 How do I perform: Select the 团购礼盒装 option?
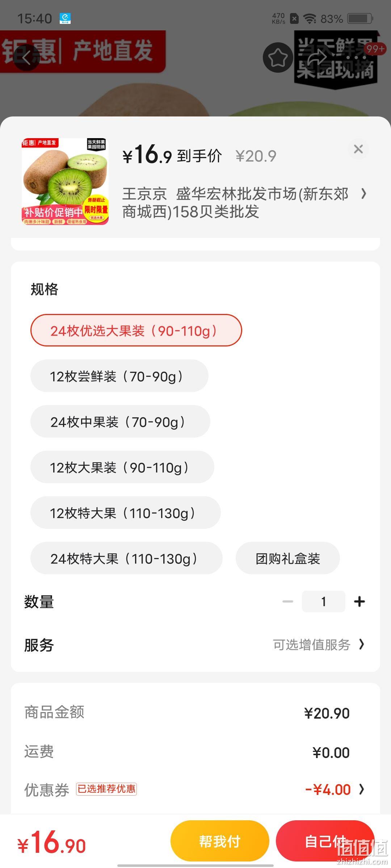[x=288, y=558]
